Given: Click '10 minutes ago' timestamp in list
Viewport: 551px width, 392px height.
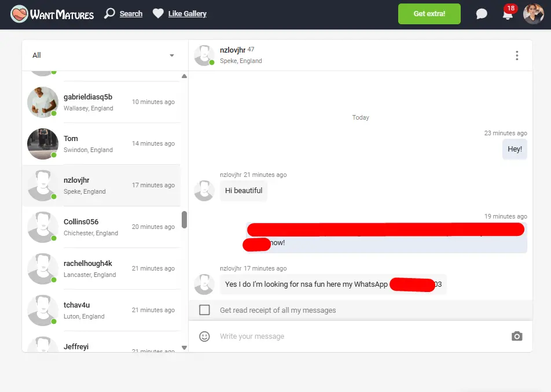Looking at the screenshot, I should click(153, 102).
